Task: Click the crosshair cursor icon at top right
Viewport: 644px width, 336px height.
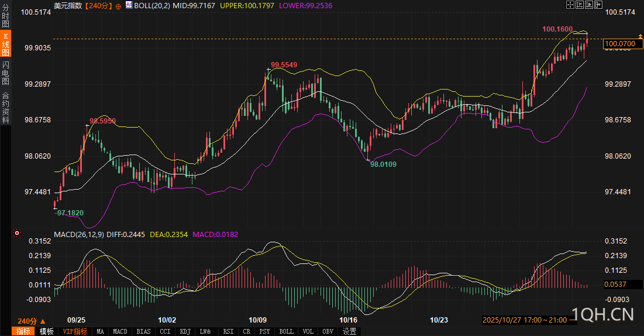Action: (x=570, y=5)
